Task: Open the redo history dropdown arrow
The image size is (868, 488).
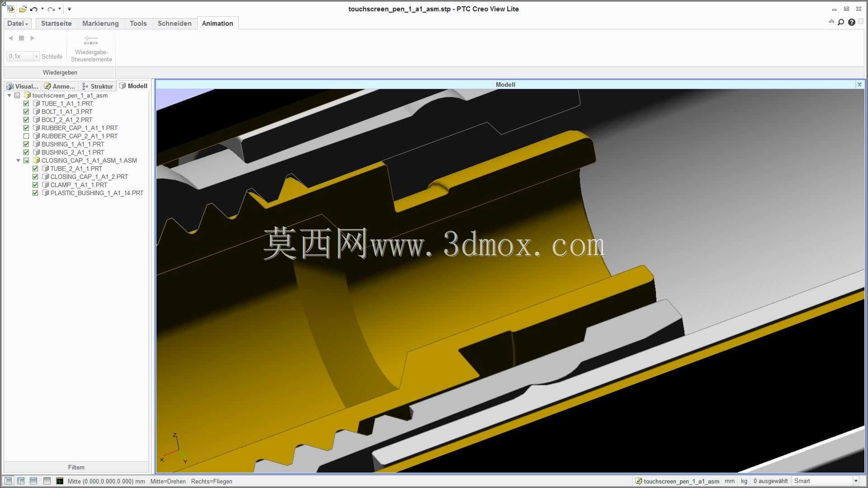Action: coord(60,9)
